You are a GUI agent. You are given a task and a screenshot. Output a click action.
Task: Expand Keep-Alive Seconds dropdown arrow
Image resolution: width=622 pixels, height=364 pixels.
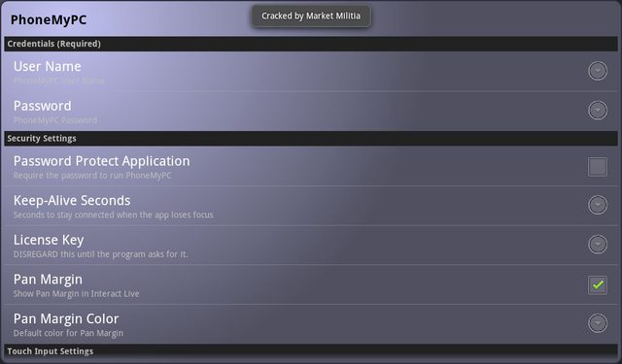598,205
